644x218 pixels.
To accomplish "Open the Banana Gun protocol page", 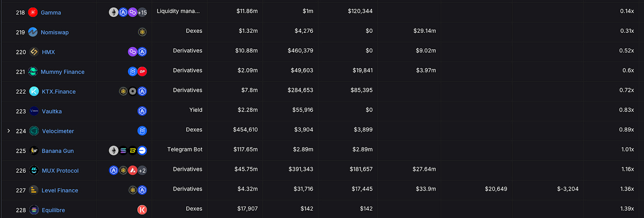I will pos(57,151).
